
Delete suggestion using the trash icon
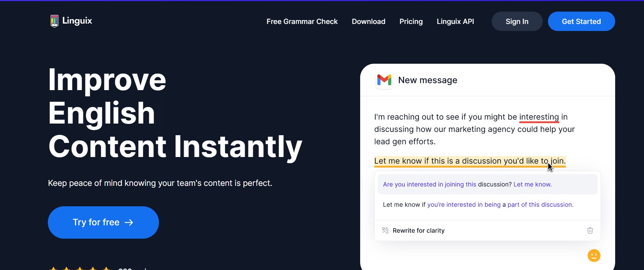tap(590, 231)
